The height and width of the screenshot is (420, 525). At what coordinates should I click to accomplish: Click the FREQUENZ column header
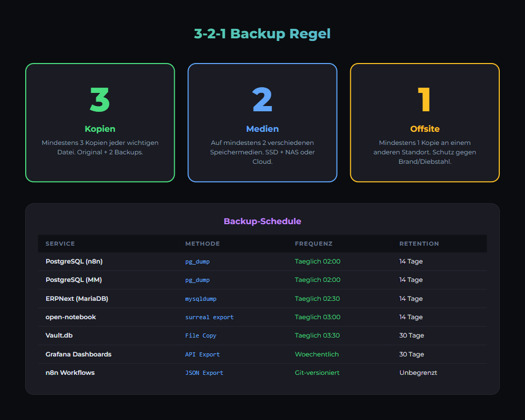tap(313, 244)
